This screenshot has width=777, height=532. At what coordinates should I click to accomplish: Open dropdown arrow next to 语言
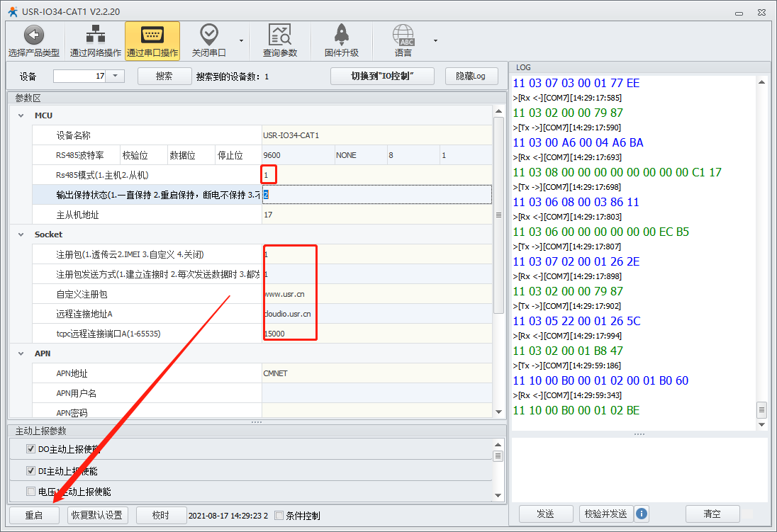[435, 40]
